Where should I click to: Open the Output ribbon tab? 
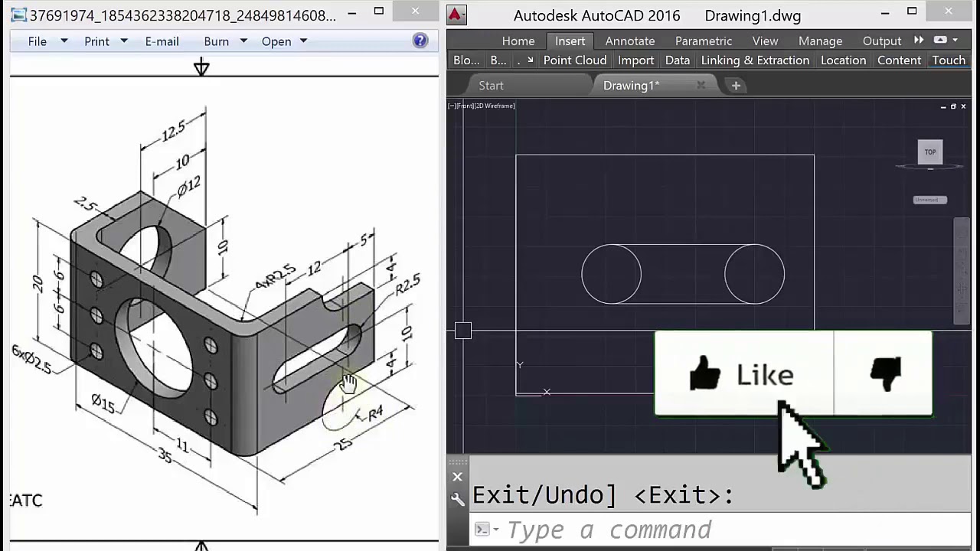click(x=882, y=41)
